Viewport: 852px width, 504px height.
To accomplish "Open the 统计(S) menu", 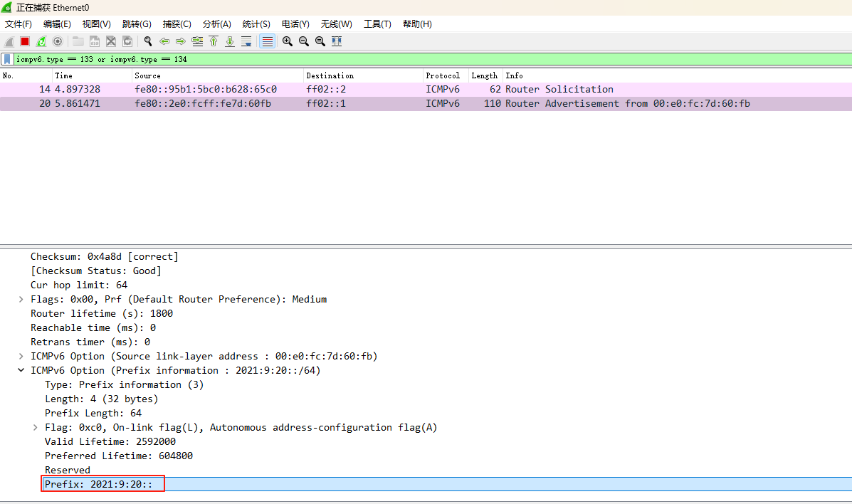I will coord(256,24).
